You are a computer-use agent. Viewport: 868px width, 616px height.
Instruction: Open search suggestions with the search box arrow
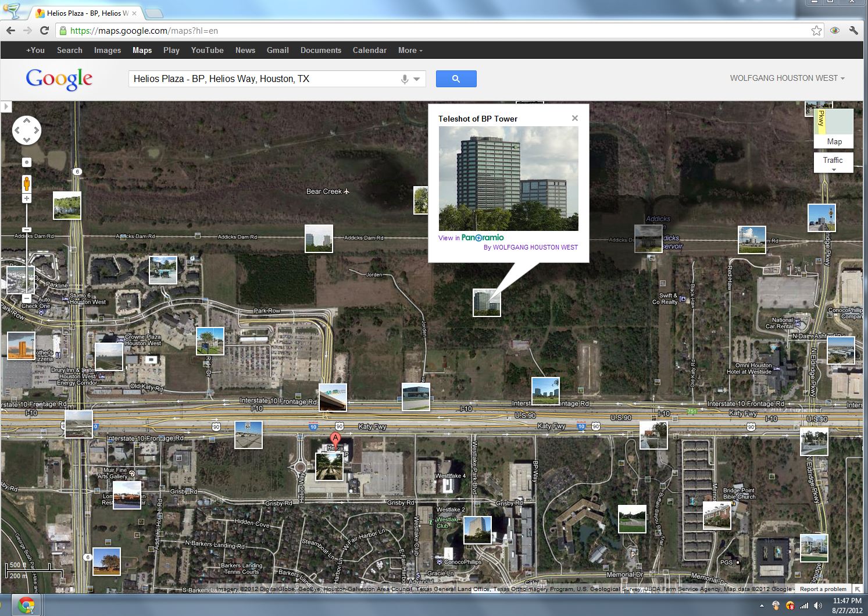[417, 79]
